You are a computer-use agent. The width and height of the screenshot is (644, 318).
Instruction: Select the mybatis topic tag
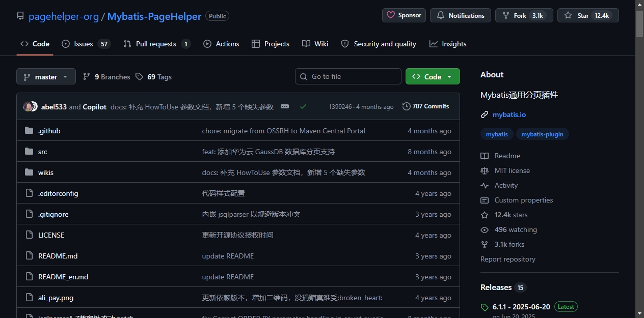pyautogui.click(x=497, y=134)
